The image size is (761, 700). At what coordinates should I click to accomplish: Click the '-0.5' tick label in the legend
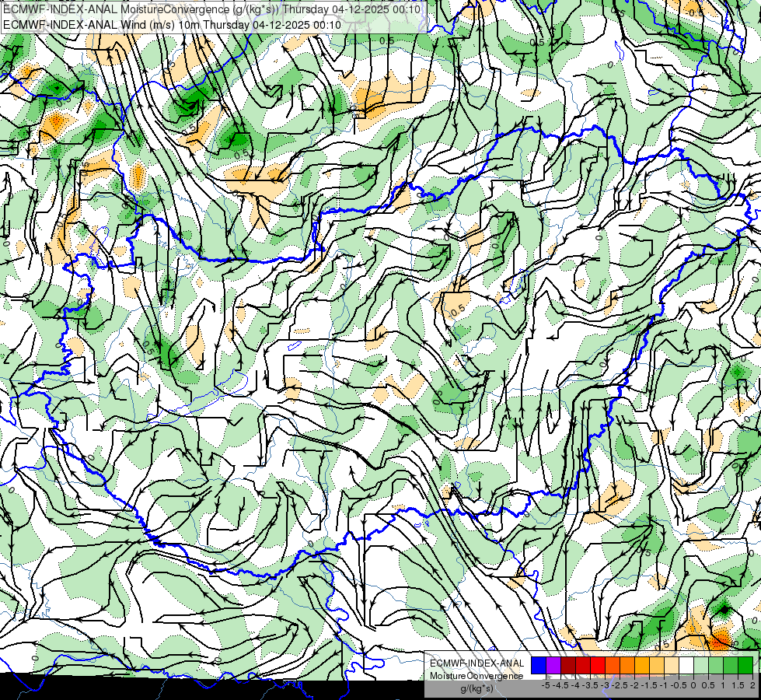pyautogui.click(x=679, y=685)
